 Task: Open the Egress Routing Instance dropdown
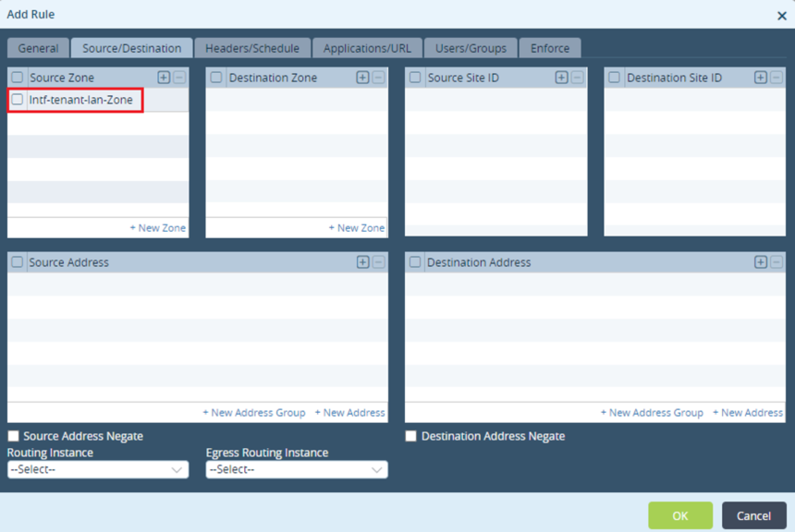(x=296, y=469)
